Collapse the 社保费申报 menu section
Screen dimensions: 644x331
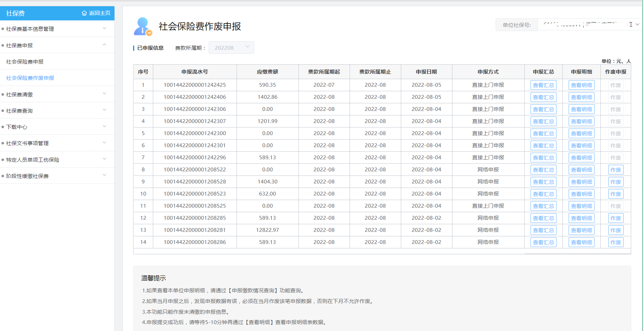(x=104, y=45)
